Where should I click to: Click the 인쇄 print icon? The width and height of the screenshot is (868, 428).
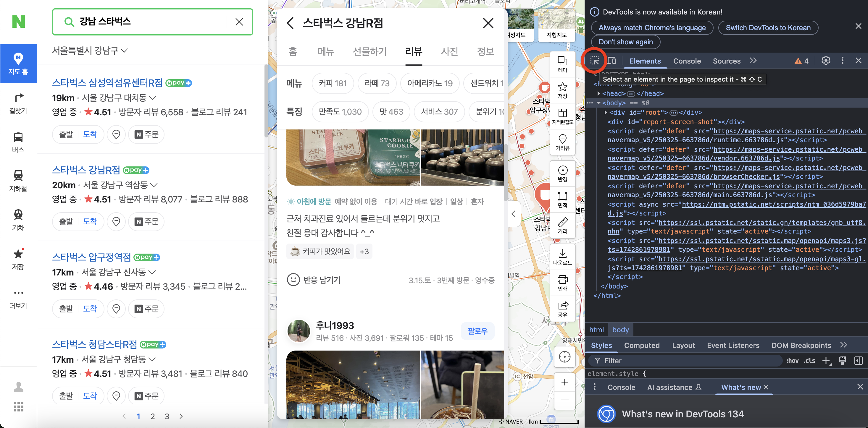point(562,283)
